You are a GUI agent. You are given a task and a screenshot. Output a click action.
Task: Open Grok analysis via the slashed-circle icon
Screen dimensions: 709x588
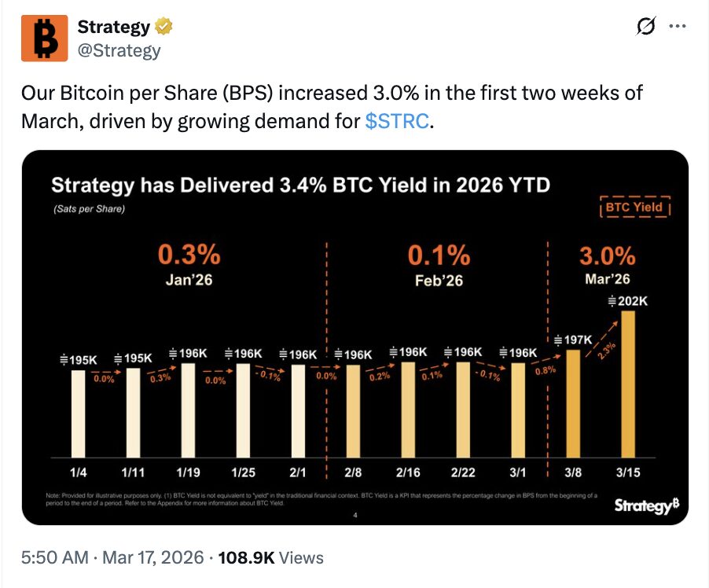tap(645, 26)
